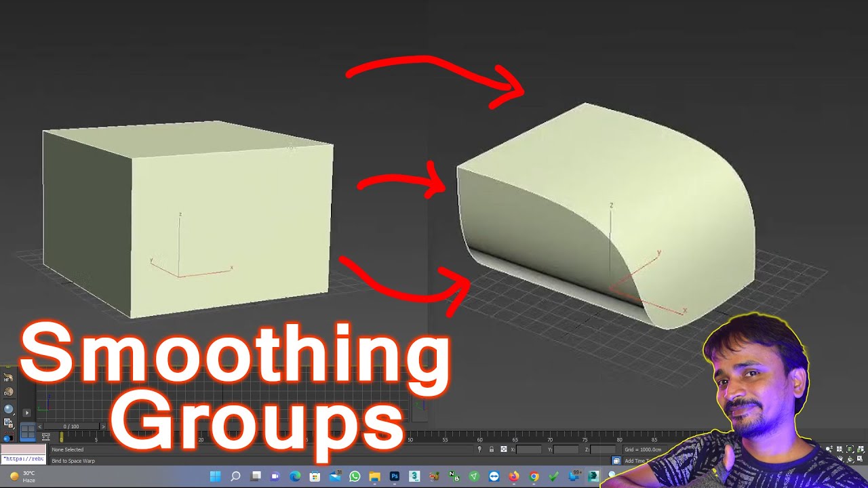The image size is (868, 488).
Task: Open mini curve editor icon by timeline
Action: tap(46, 437)
